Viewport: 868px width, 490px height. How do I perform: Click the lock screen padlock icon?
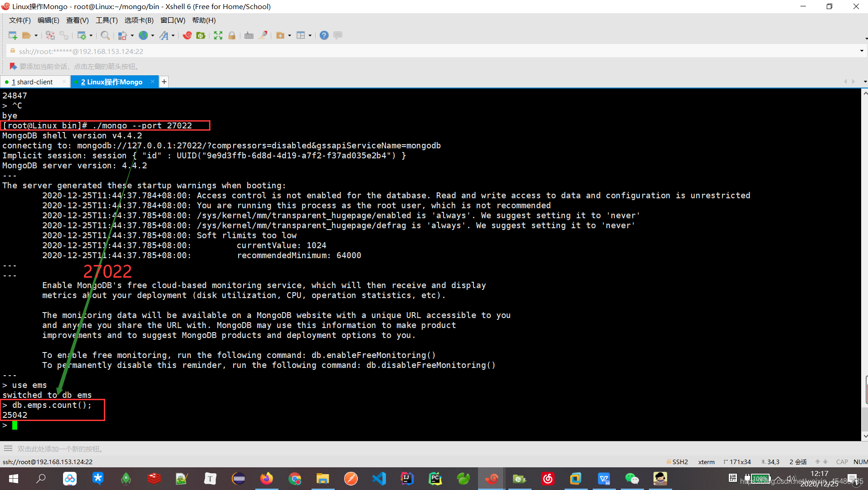(x=232, y=35)
